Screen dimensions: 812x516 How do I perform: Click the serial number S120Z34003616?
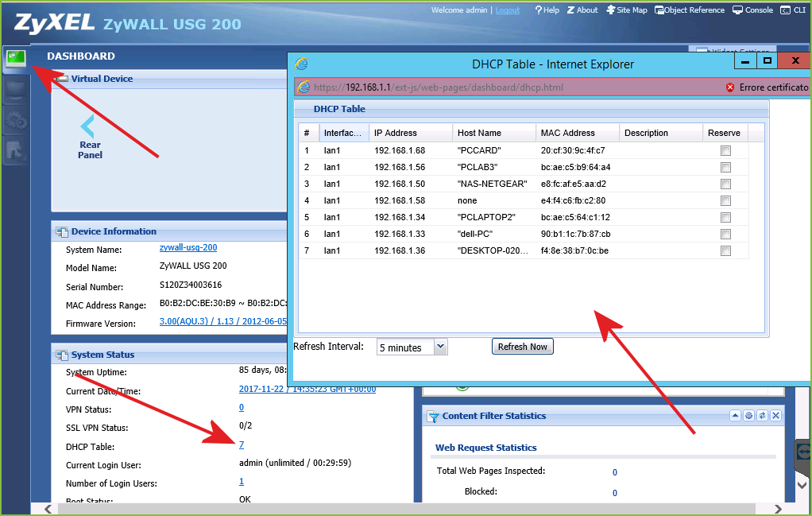coord(191,285)
